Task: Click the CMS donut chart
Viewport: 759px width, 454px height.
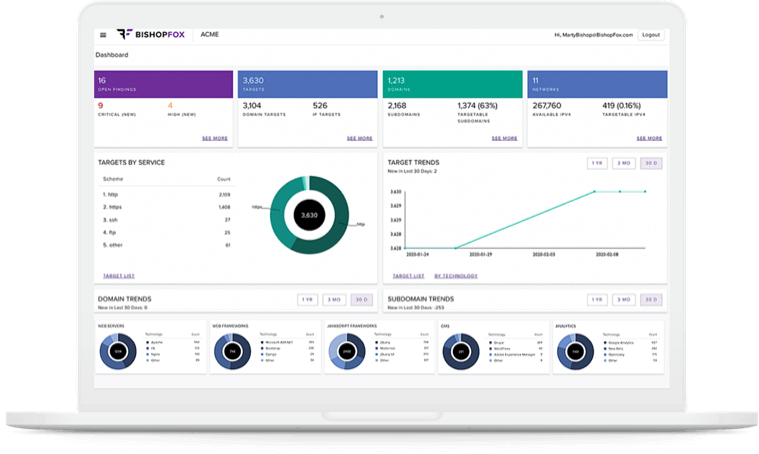Action: click(x=461, y=351)
